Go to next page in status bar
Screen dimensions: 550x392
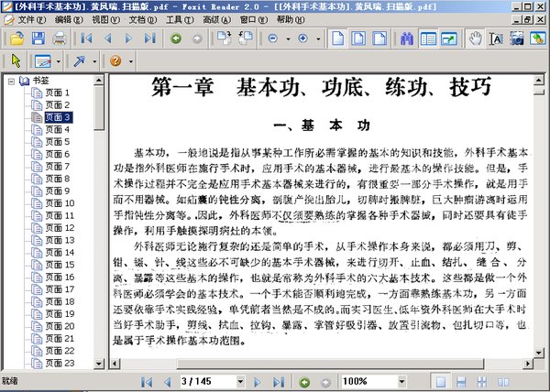click(x=257, y=382)
